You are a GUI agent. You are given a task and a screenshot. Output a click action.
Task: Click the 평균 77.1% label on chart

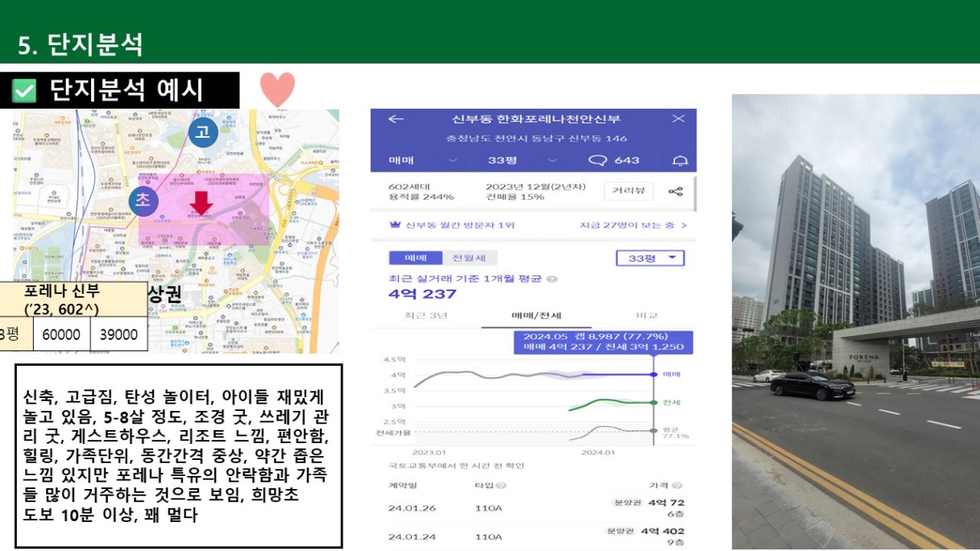point(675,433)
